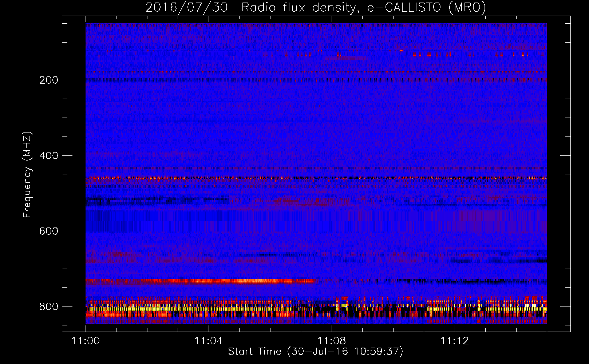Click the orange-red line near 460 MHz

[316, 178]
